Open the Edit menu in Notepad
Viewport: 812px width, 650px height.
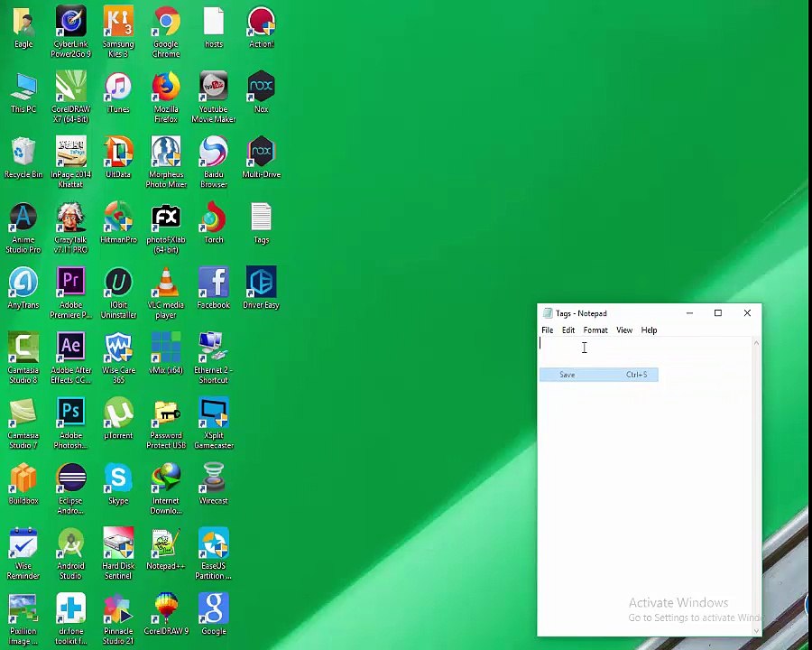coord(568,330)
